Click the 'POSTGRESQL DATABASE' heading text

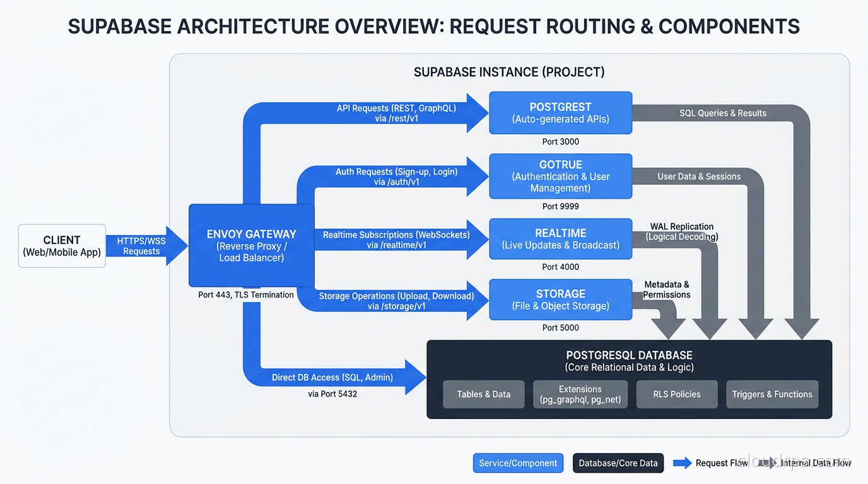click(629, 355)
